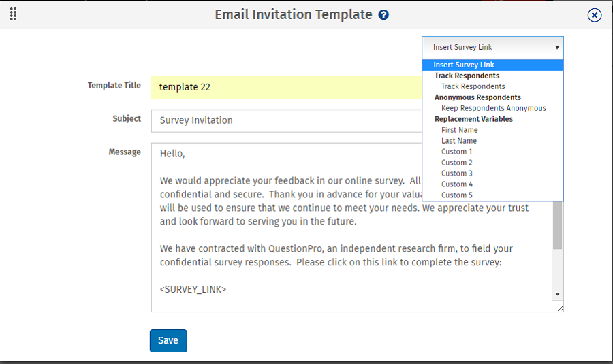Click the help question mark icon
Screen dimensions: 613x364
click(383, 15)
